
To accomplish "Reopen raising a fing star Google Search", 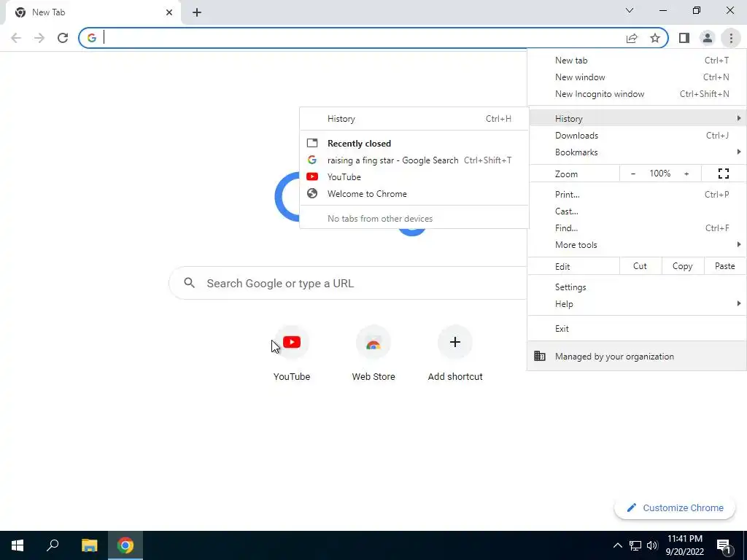I will [x=414, y=160].
